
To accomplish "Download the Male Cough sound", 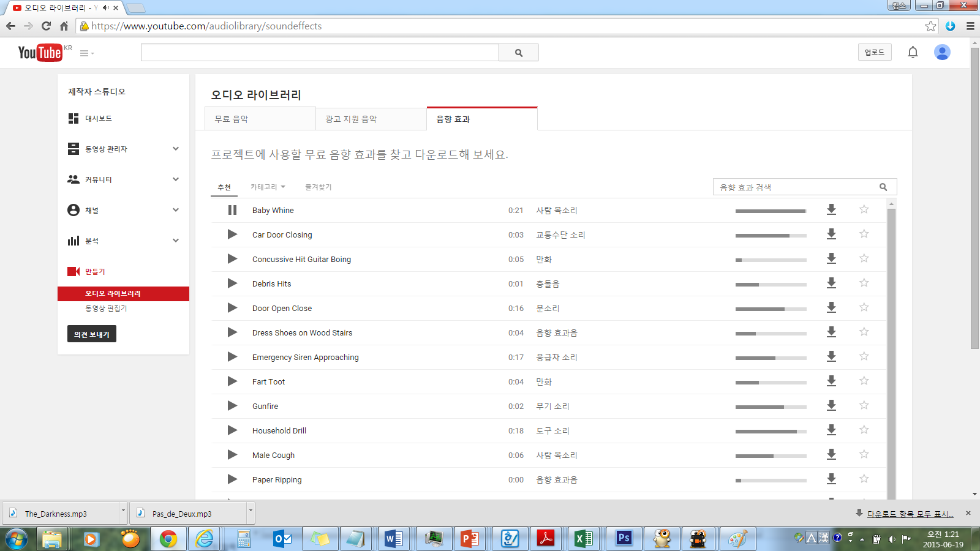I will 831,454.
